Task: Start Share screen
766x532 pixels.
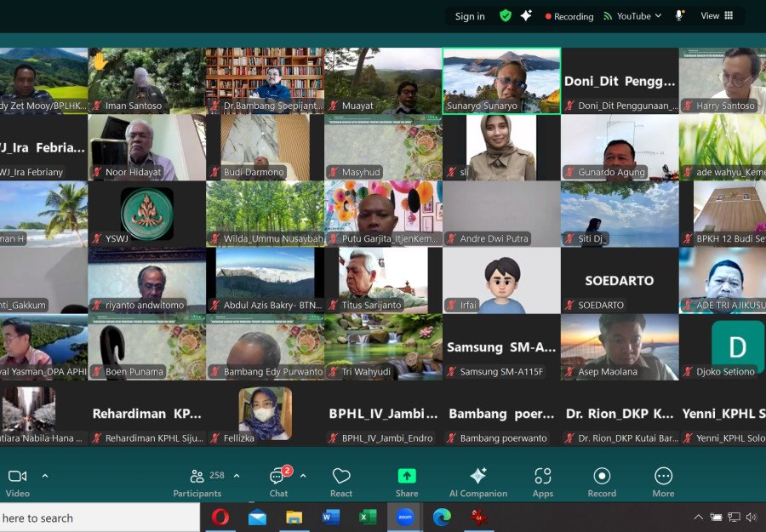Action: [x=407, y=481]
